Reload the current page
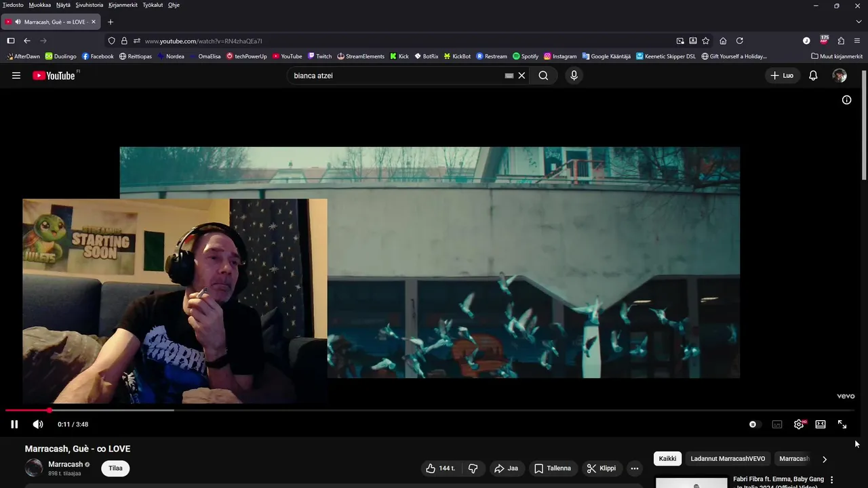Viewport: 868px width, 488px height. pos(740,41)
